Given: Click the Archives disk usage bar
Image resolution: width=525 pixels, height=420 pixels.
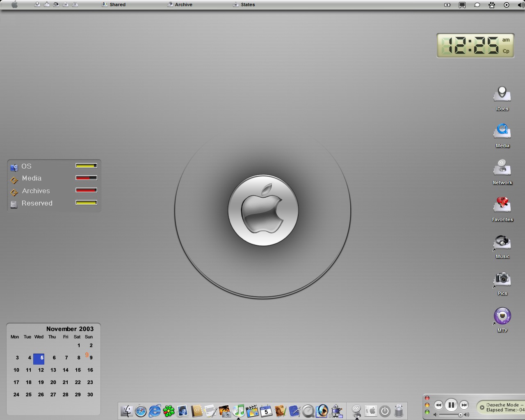Looking at the screenshot, I should [86, 190].
